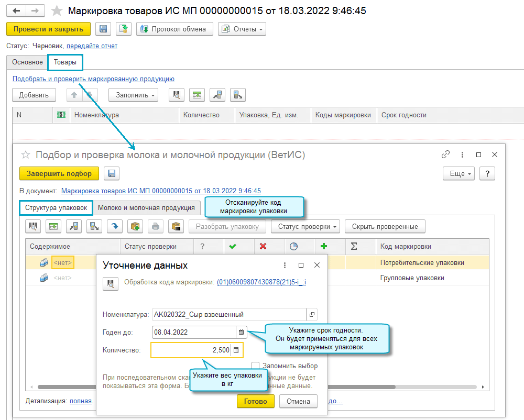
Task: Click the copy link icon in Подбор window
Action: (445, 154)
